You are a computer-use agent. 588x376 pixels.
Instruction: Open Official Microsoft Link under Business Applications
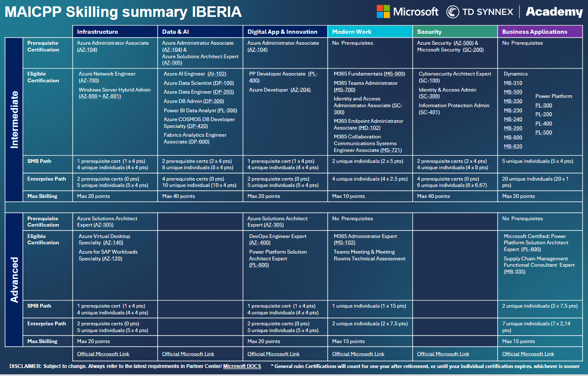[x=528, y=354]
